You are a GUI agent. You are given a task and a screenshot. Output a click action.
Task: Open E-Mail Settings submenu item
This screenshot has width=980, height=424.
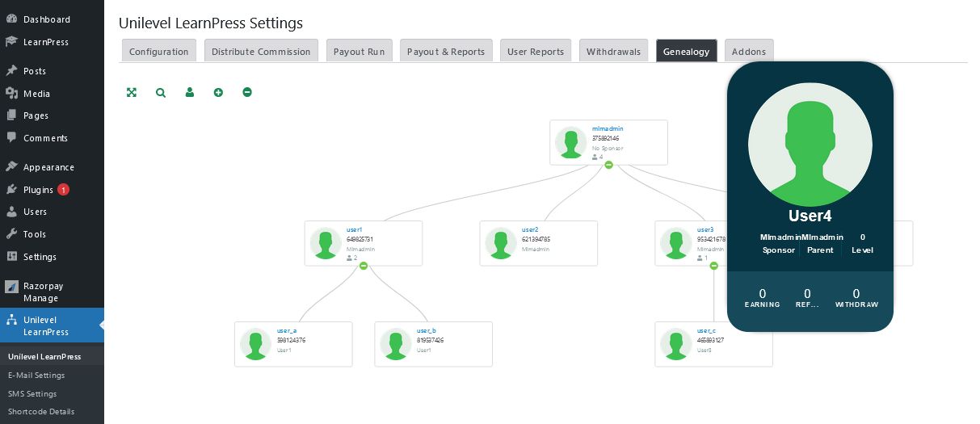pos(36,375)
